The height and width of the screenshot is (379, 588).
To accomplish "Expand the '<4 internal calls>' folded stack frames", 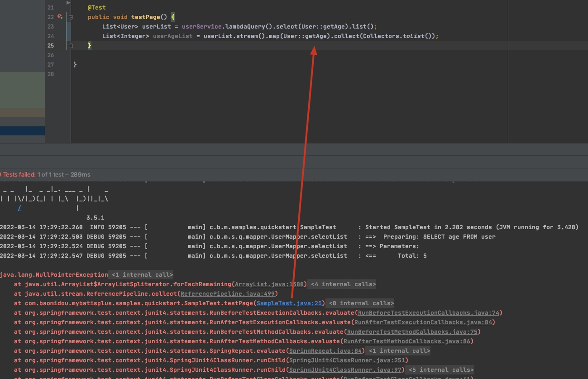I will coord(343,284).
